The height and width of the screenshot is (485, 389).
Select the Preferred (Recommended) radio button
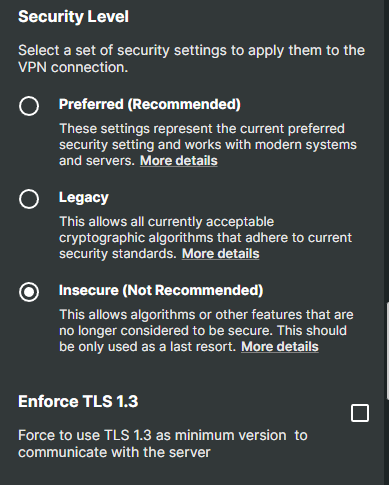pyautogui.click(x=29, y=106)
